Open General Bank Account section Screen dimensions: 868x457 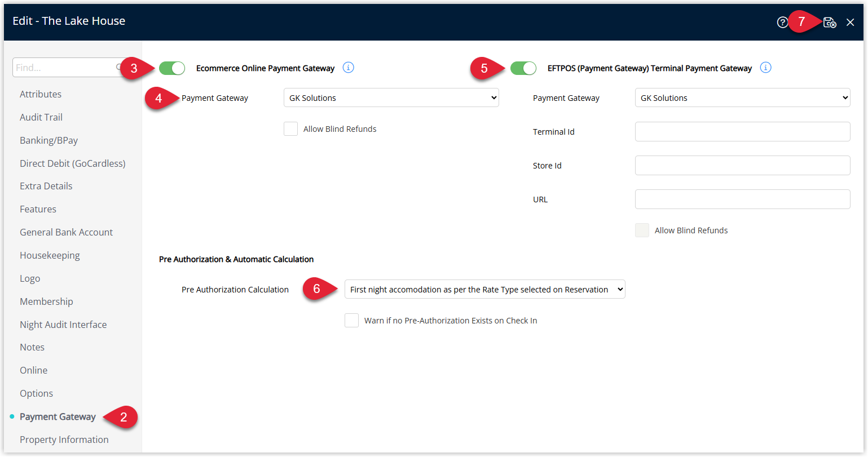67,232
